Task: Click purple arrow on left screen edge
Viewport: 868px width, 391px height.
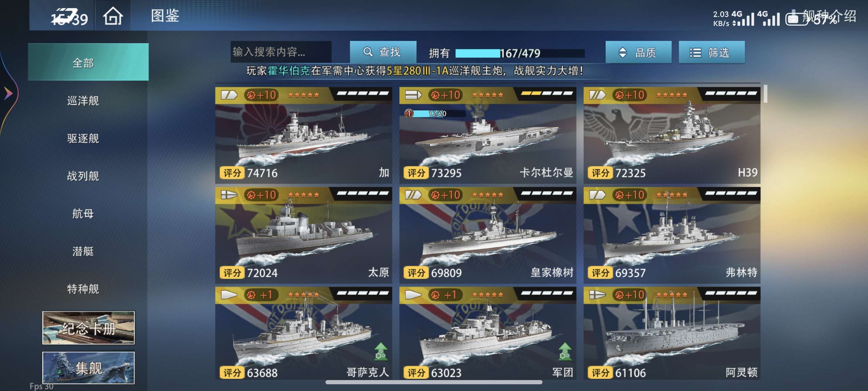Action: (x=8, y=93)
